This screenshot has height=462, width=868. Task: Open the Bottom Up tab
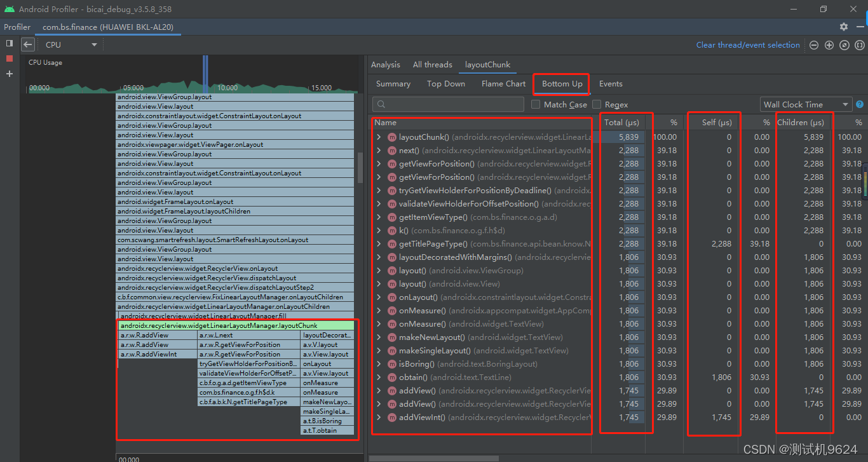pyautogui.click(x=562, y=84)
